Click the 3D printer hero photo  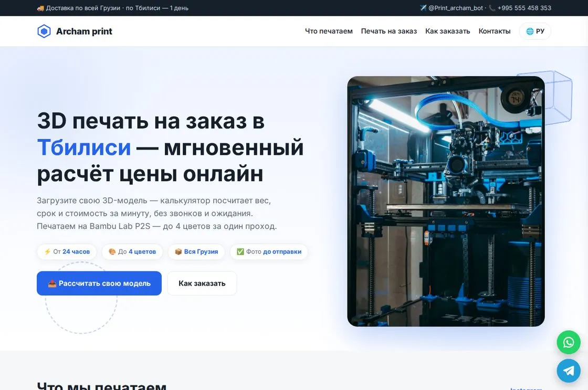pyautogui.click(x=446, y=202)
